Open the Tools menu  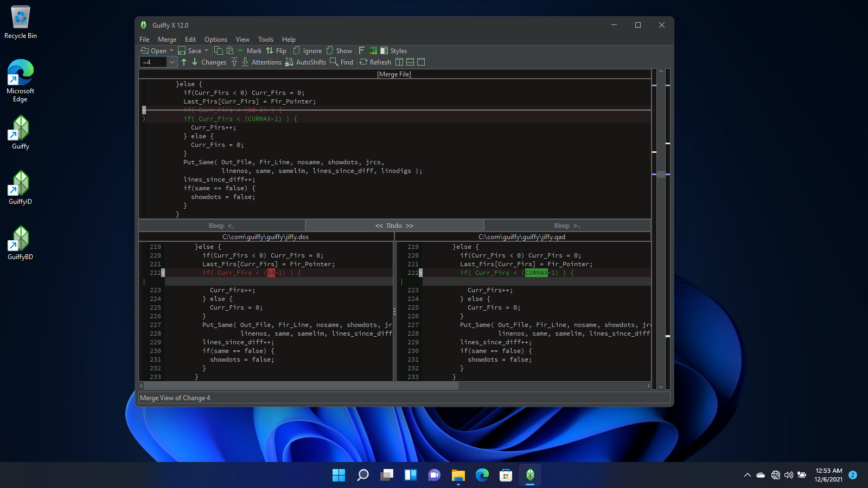(x=265, y=40)
